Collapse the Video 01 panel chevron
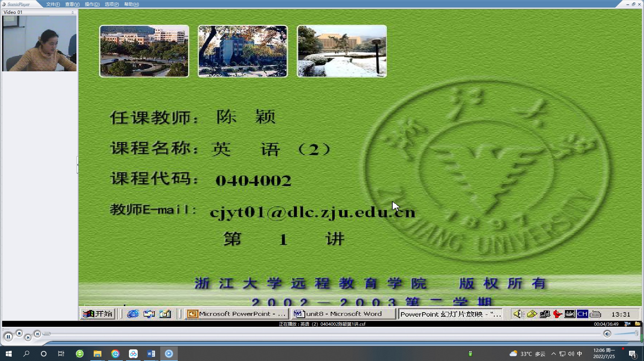The height and width of the screenshot is (361, 644). (x=72, y=12)
